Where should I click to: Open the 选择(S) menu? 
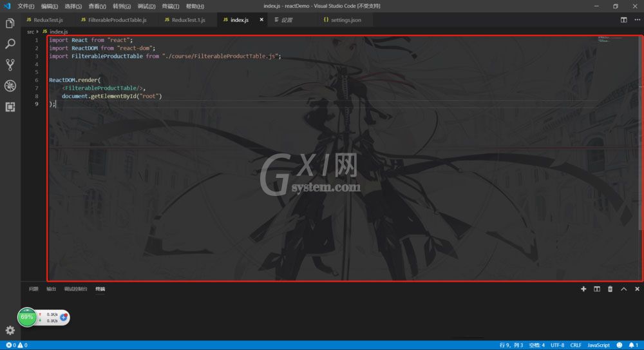point(73,6)
